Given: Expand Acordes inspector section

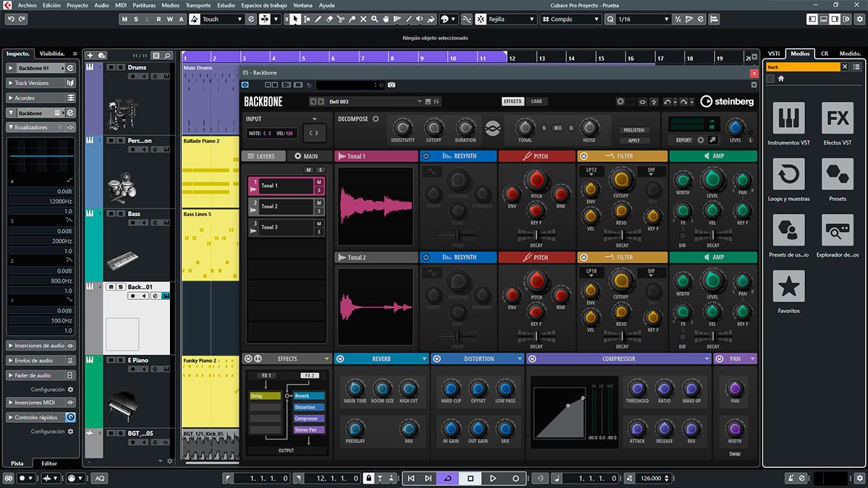Looking at the screenshot, I should pos(41,98).
